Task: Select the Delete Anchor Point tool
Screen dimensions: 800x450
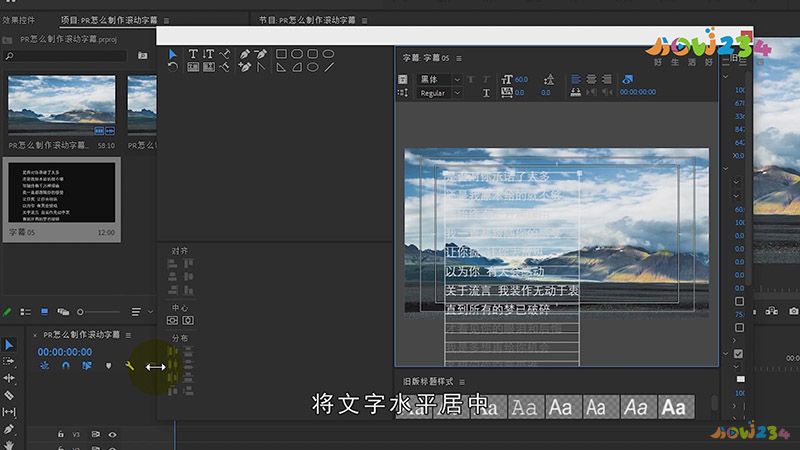Action: [261, 54]
